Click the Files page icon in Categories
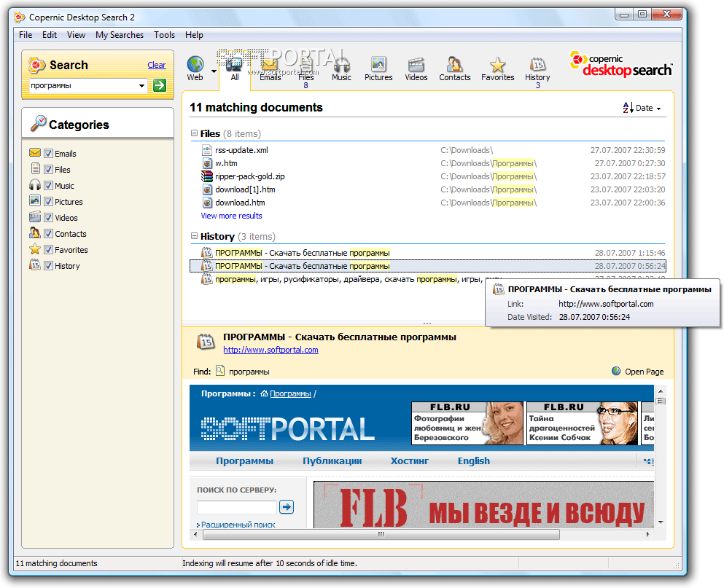 [x=35, y=169]
